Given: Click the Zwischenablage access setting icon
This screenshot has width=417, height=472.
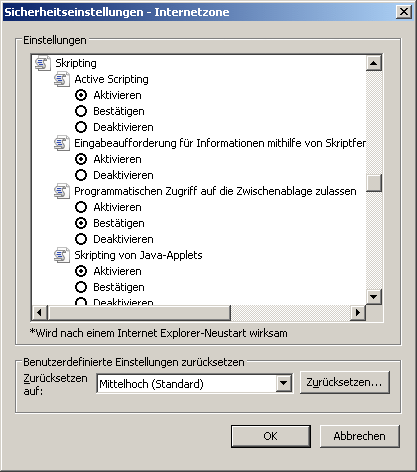Looking at the screenshot, I should point(62,191).
